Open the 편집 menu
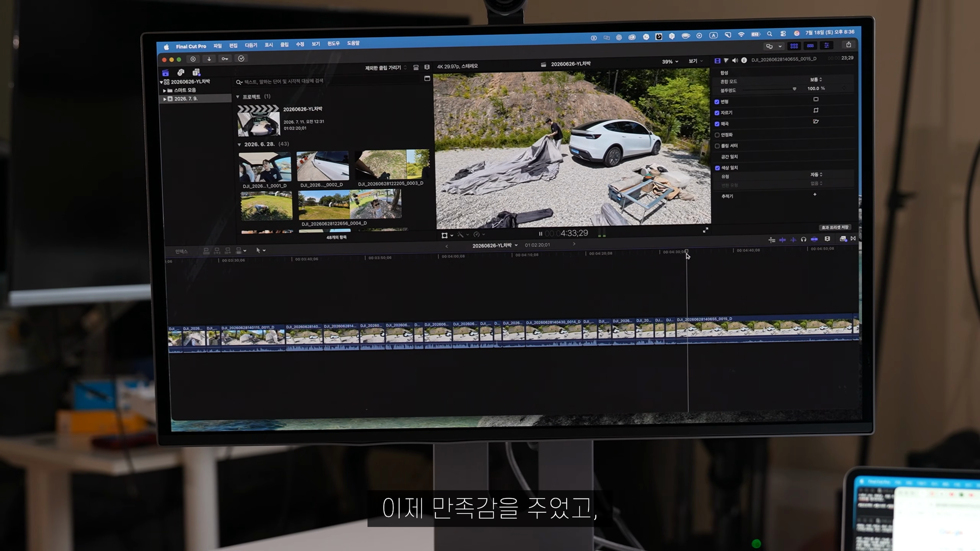The image size is (980, 551). pos(233,45)
